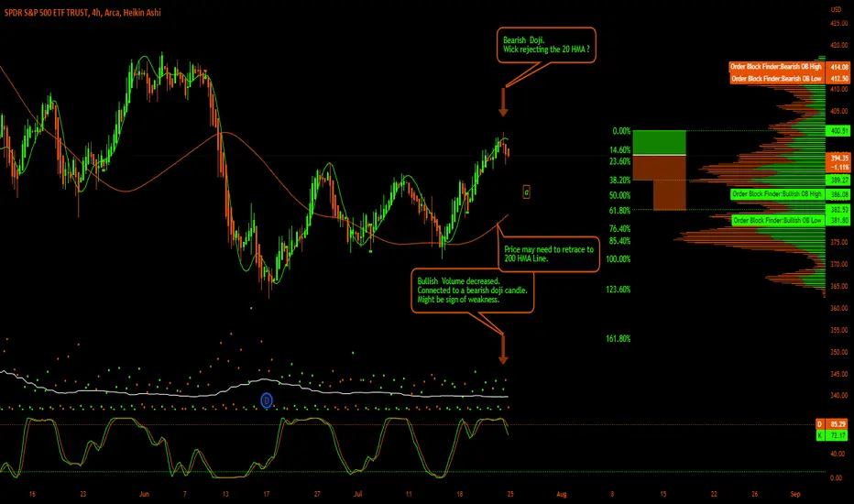Click the USD currency label on the price axis
This screenshot has width=854, height=504.
[x=836, y=10]
